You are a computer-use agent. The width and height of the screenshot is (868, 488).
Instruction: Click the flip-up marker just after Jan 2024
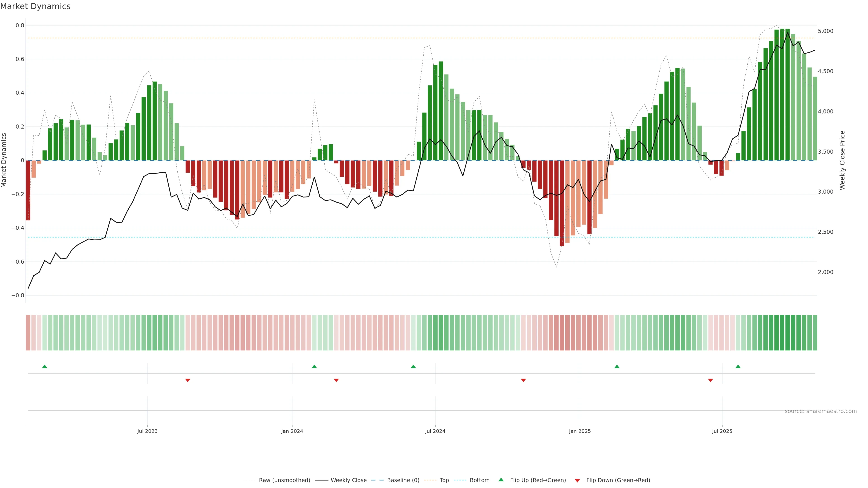tap(314, 366)
